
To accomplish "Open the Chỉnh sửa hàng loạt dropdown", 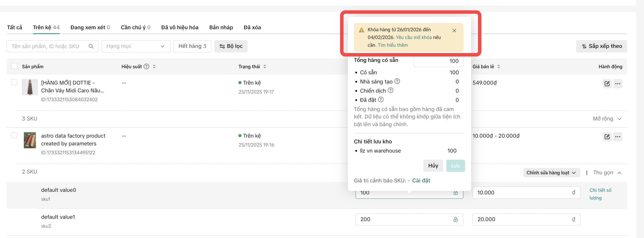I will coord(551,173).
